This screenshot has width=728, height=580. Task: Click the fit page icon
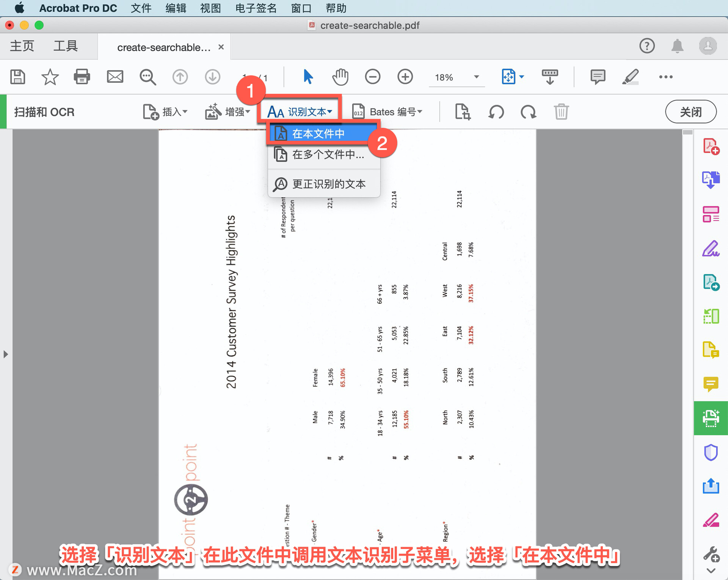508,77
